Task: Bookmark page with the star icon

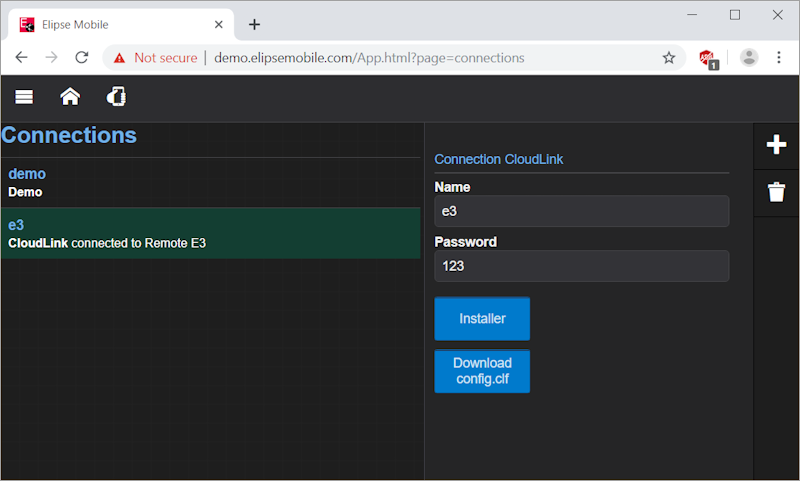Action: 669,58
